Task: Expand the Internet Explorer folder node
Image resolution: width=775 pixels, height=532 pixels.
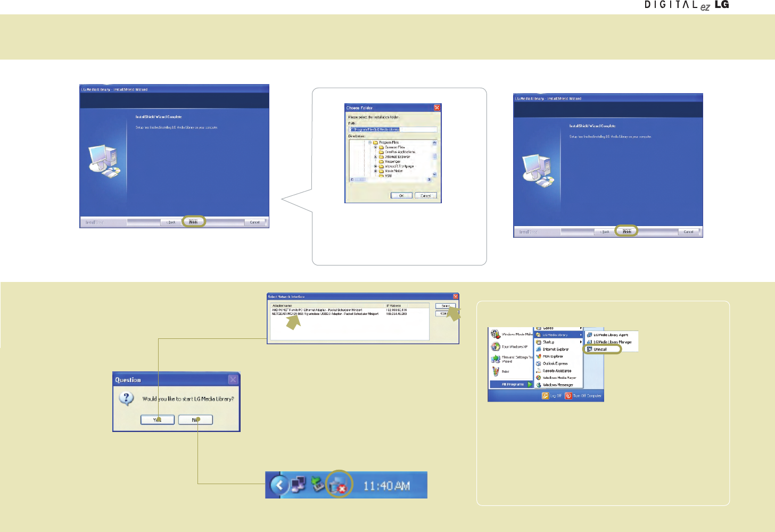Action: tap(376, 157)
